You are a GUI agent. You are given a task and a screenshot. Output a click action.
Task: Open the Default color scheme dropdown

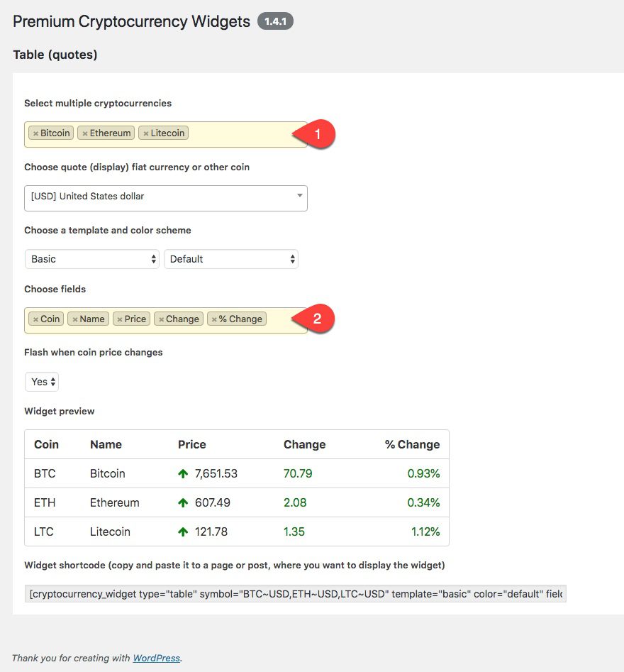(230, 259)
